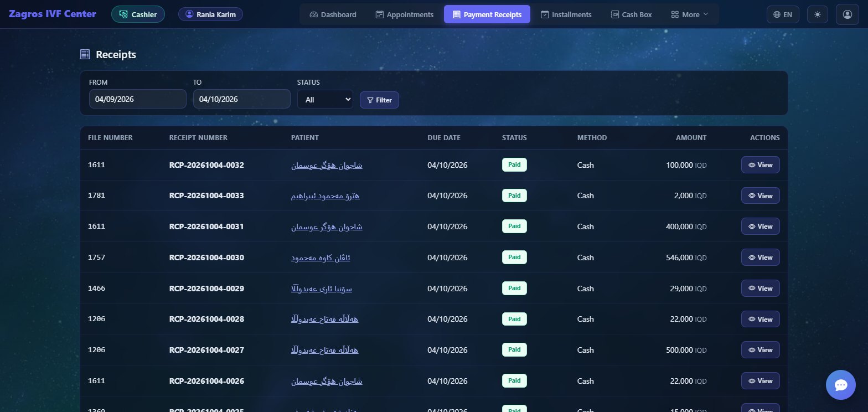Click the Cashier role badge

click(138, 14)
